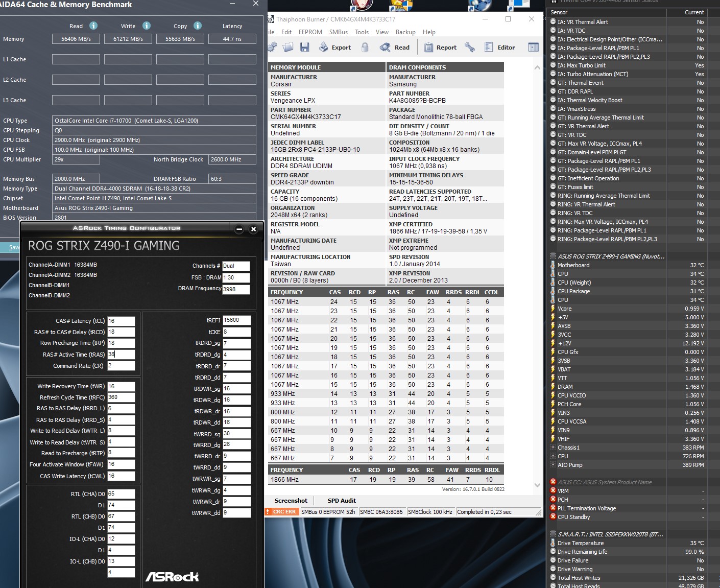Click the Write Recovery Time (tWR) field
This screenshot has height=588, width=720.
coord(121,386)
